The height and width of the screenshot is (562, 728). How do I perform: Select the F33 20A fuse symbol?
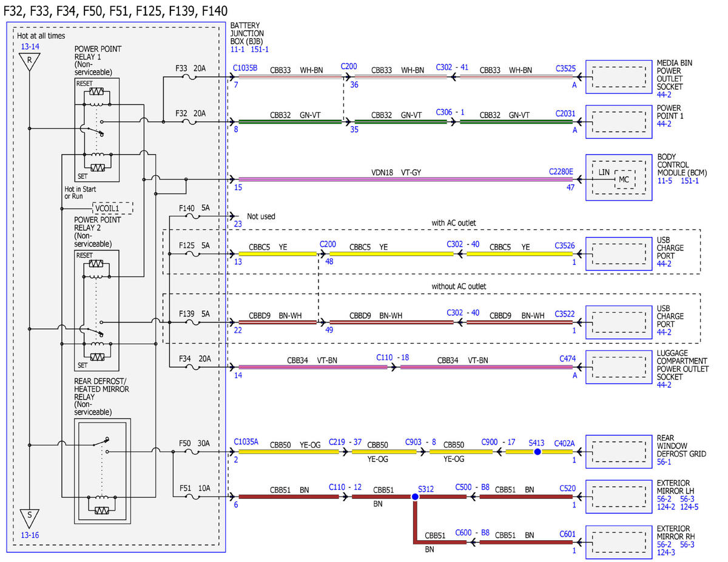point(190,77)
